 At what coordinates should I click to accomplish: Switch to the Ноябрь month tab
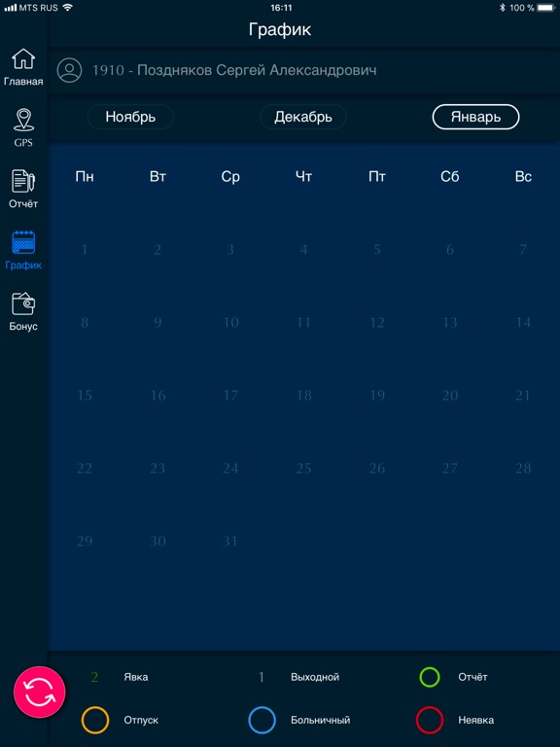click(130, 117)
